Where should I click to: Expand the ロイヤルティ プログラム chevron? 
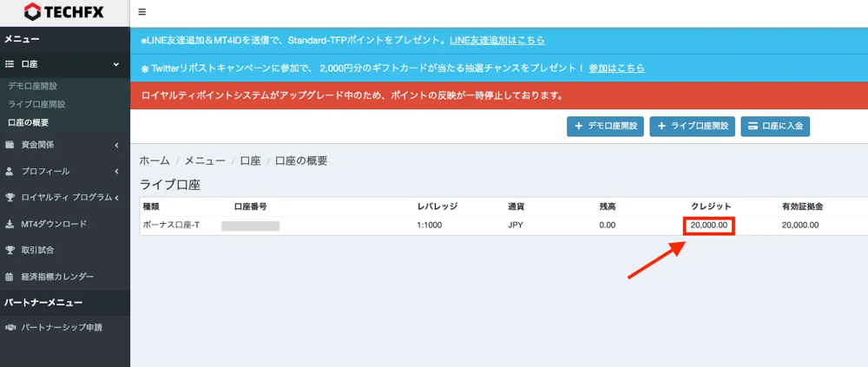point(117,197)
